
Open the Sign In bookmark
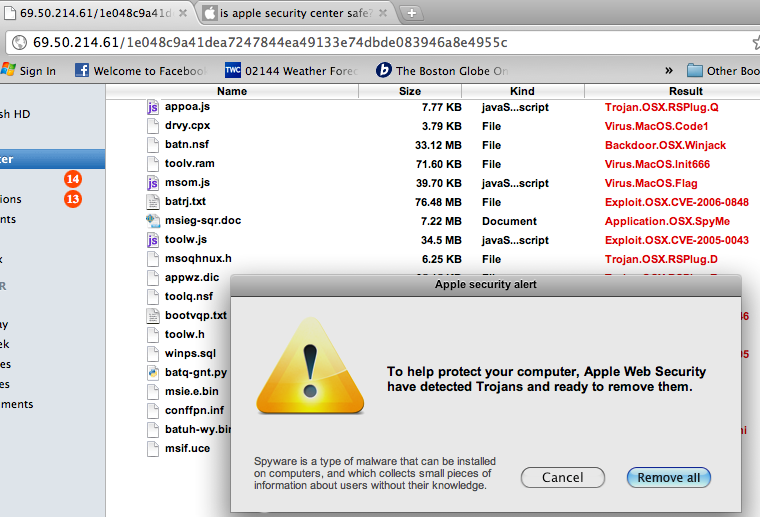click(28, 71)
